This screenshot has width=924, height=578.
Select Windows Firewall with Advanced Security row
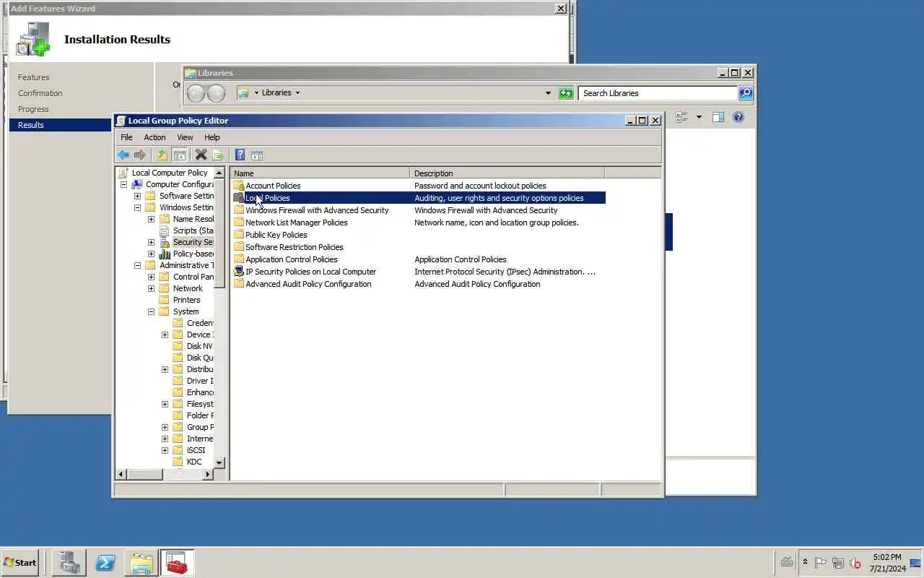pyautogui.click(x=419, y=210)
